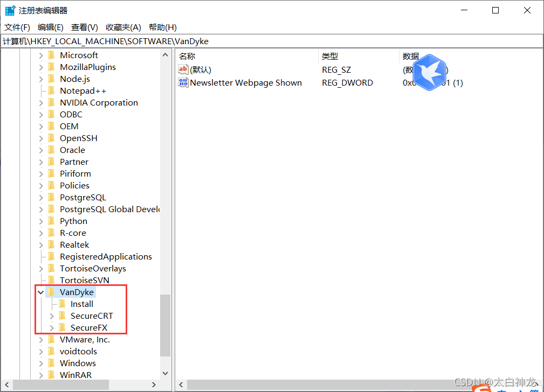544x392 pixels.
Task: Click the Policies folder icon
Action: (x=52, y=185)
